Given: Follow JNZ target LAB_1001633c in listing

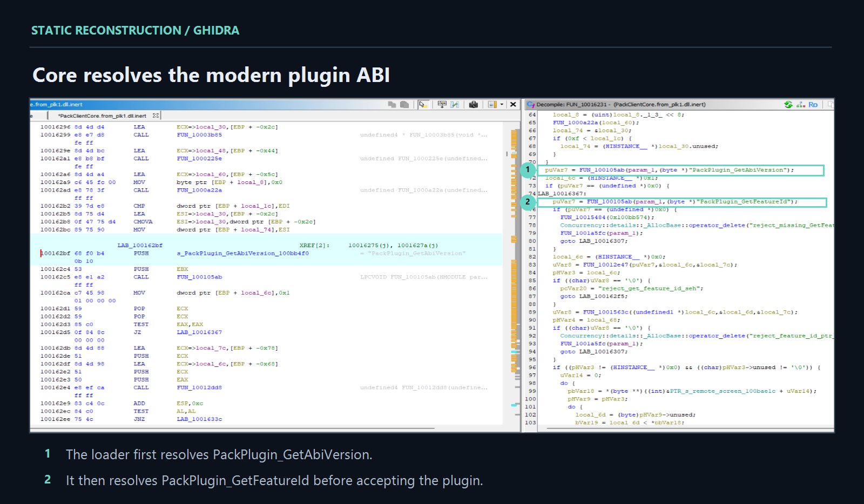Looking at the screenshot, I should (199, 419).
